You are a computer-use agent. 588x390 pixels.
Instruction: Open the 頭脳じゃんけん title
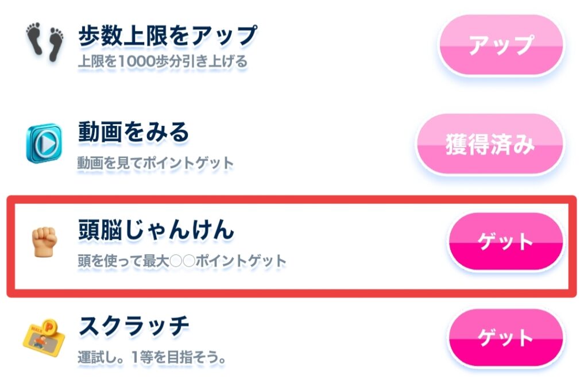click(156, 230)
